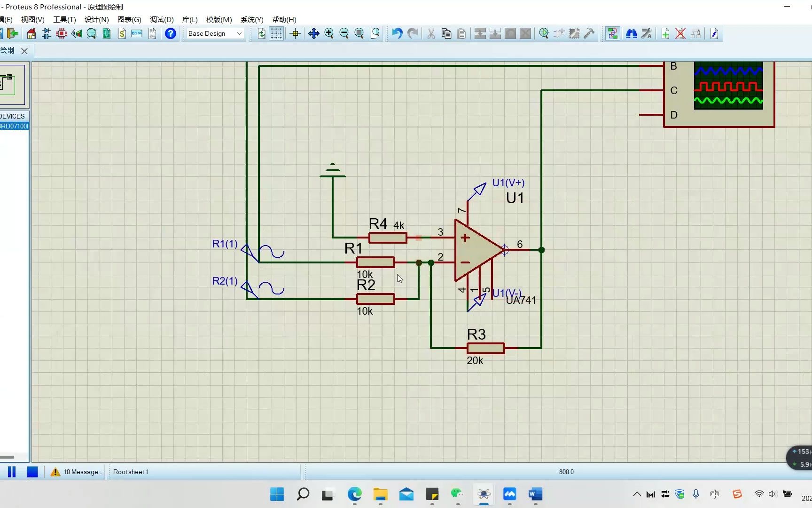Open the 10 Messages warning log
The image size is (812, 508).
click(x=76, y=472)
